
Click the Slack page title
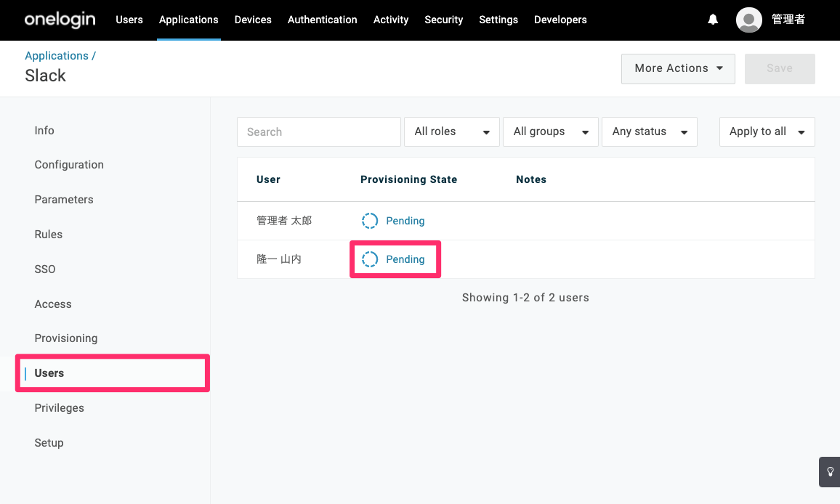pos(46,76)
